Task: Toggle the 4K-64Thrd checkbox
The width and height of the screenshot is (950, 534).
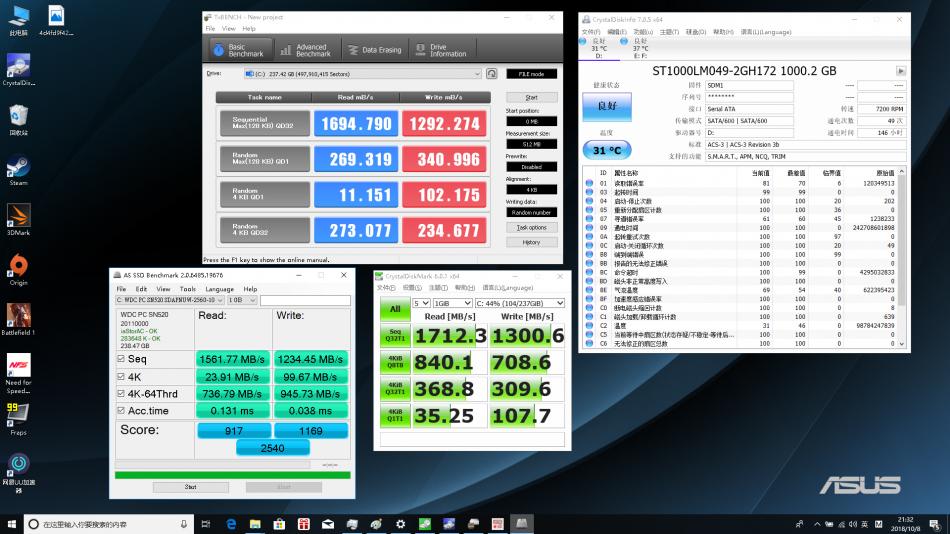Action: (121, 395)
